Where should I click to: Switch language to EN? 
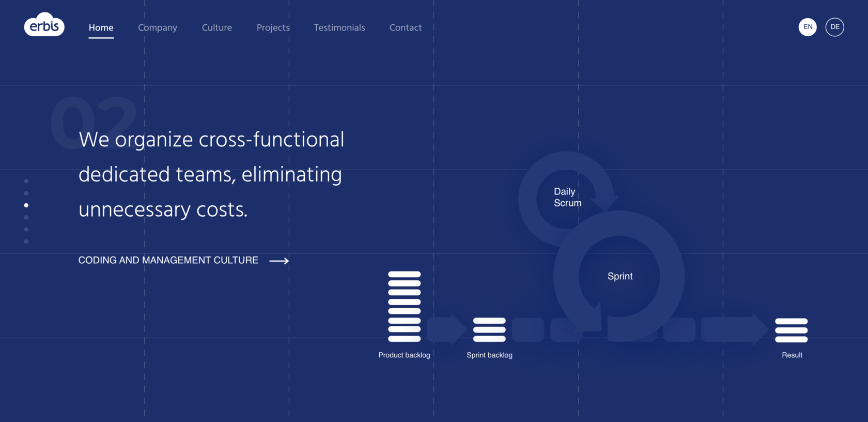[x=808, y=27]
